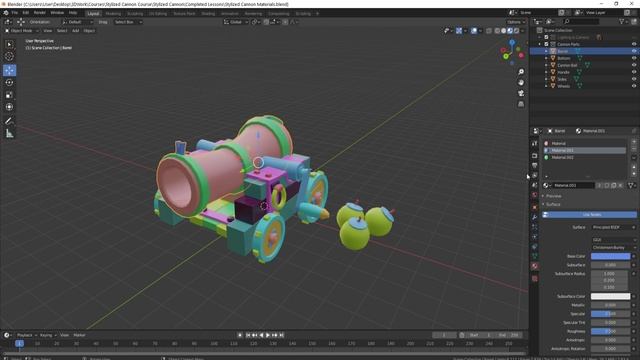Select the Cursor tool

[9, 56]
